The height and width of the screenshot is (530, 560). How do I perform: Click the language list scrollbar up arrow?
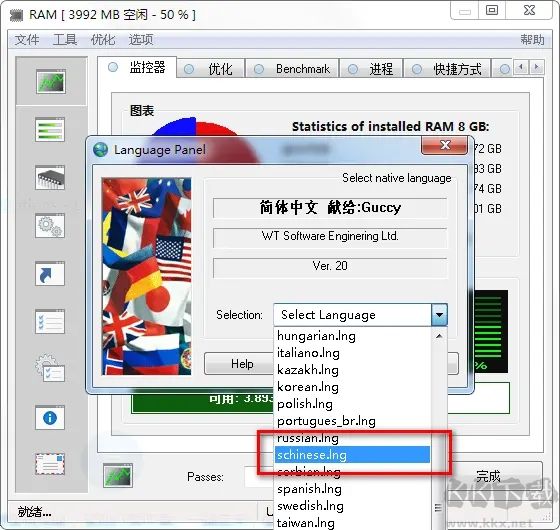click(x=439, y=336)
